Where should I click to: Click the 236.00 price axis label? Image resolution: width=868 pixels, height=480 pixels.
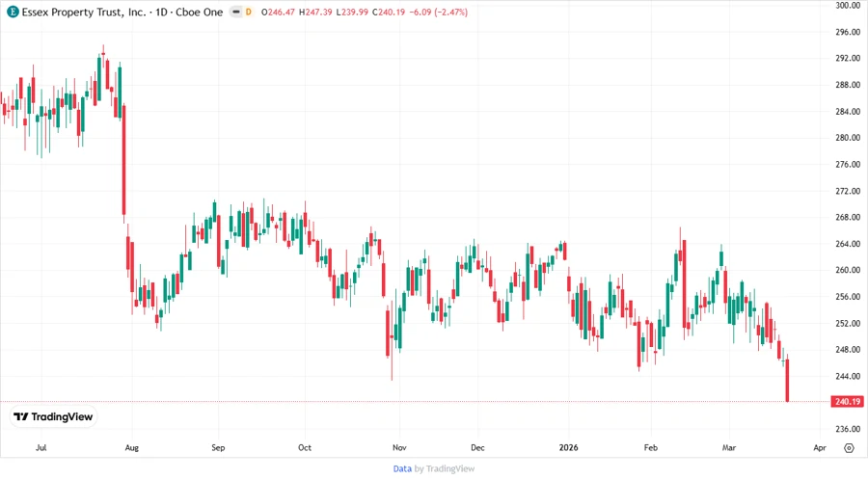848,429
